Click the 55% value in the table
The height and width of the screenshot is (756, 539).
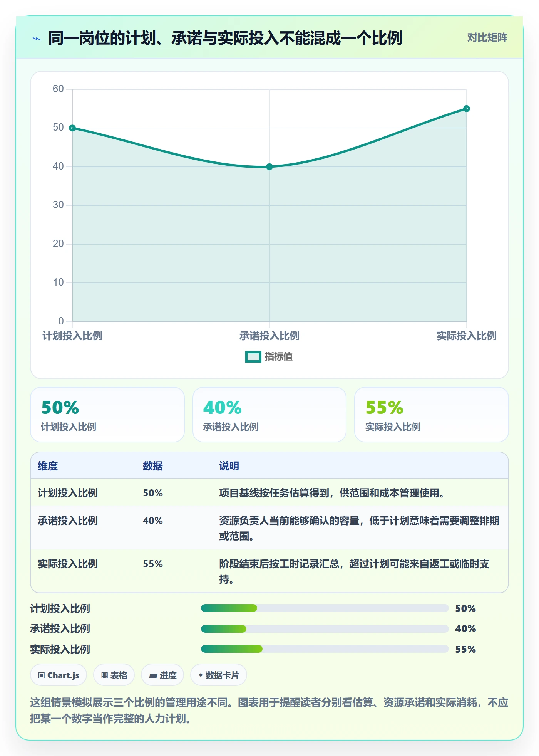153,564
